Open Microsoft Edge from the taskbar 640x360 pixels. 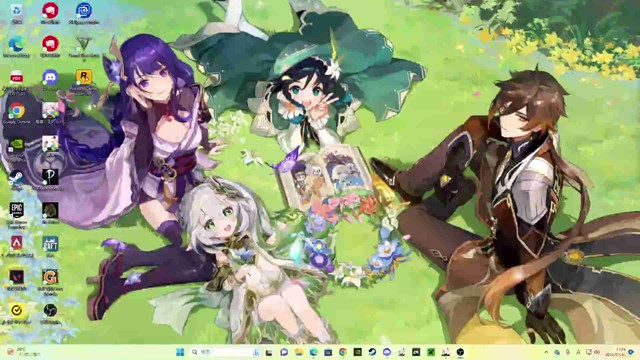[x=313, y=352]
